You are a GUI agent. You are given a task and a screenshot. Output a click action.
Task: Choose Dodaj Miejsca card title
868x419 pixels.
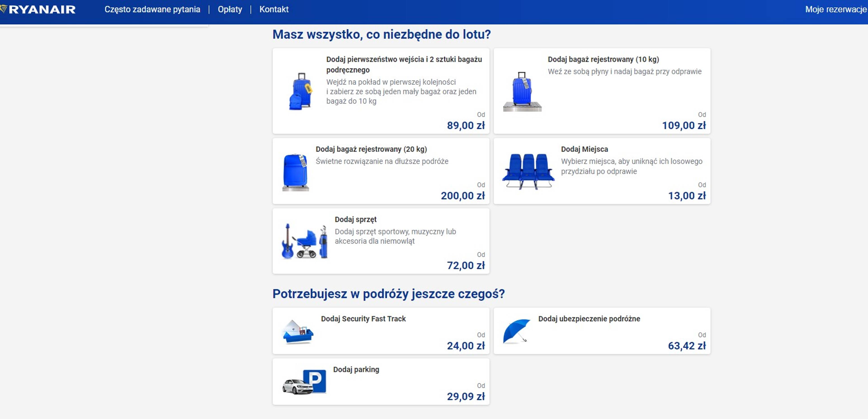(x=584, y=149)
